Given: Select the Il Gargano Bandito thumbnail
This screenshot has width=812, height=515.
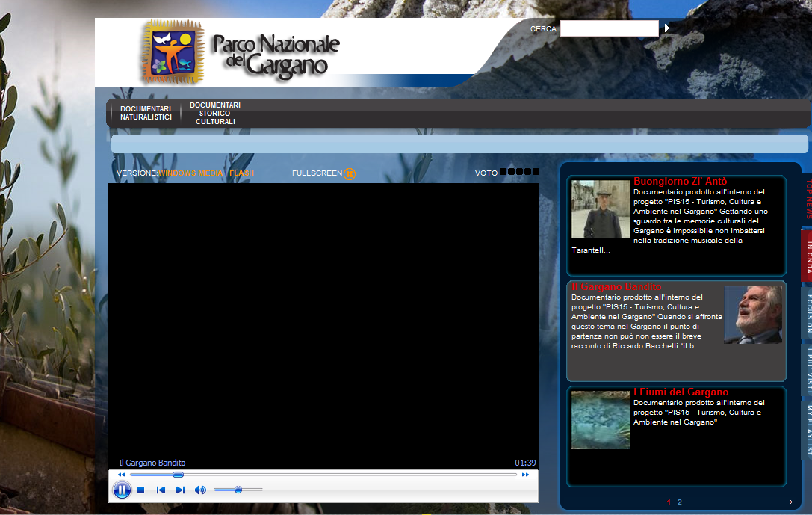Looking at the screenshot, I should coord(753,315).
